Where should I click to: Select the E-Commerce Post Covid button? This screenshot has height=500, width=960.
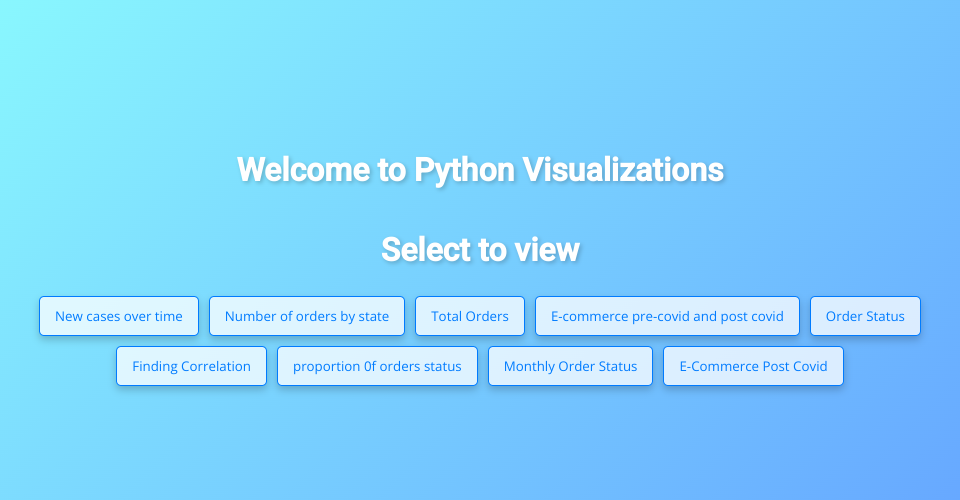[x=753, y=366]
